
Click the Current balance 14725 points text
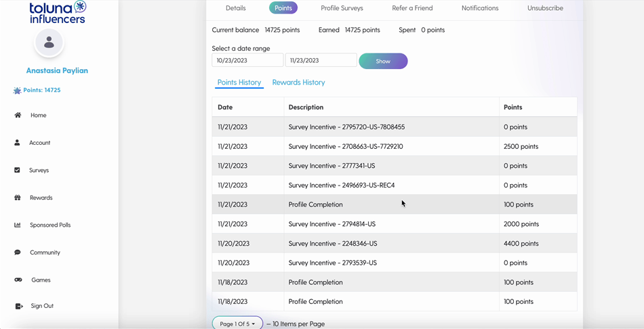(x=256, y=30)
